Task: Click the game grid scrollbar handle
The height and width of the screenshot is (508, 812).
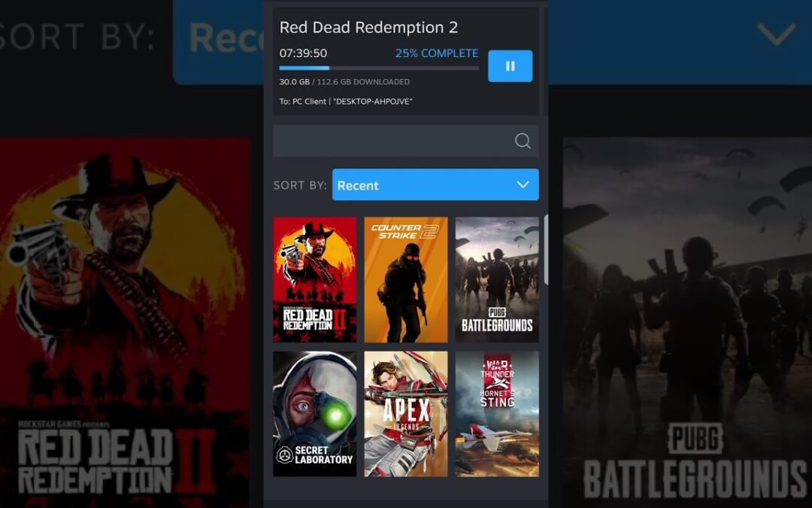Action: point(546,249)
